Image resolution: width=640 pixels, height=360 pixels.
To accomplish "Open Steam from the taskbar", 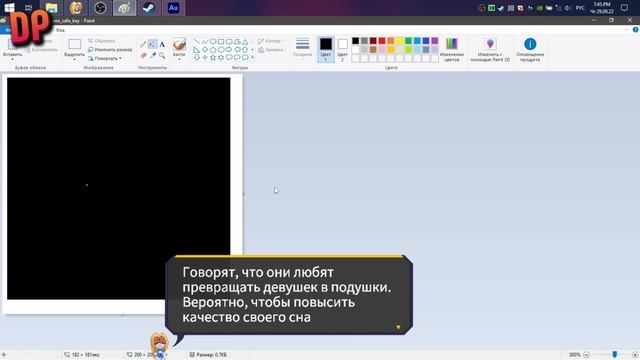I will 149,8.
